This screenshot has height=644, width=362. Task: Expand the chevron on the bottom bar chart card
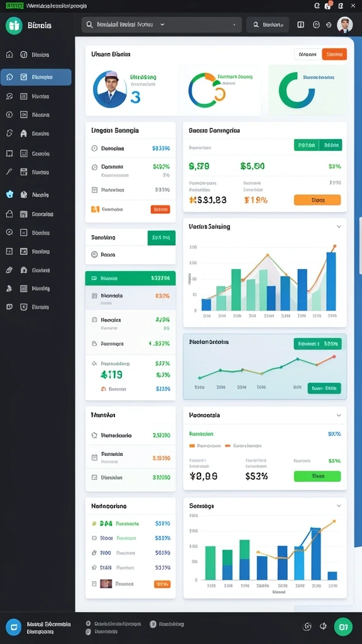coord(339,506)
